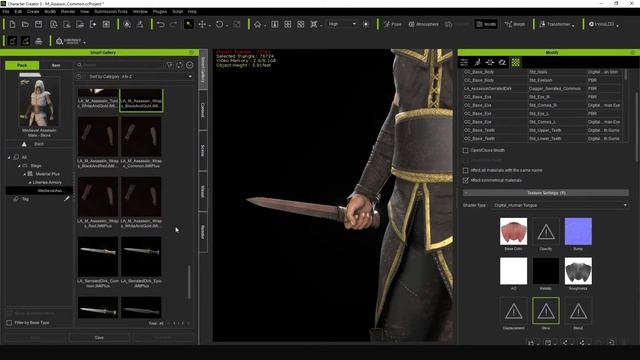
Task: Click the black Metallic texture swatch
Action: (546, 271)
